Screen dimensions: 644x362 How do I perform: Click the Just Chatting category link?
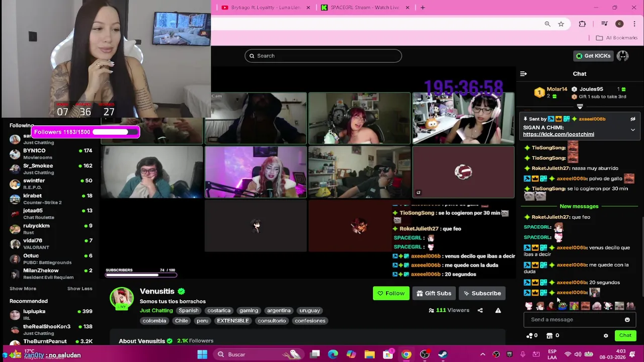[156, 311]
